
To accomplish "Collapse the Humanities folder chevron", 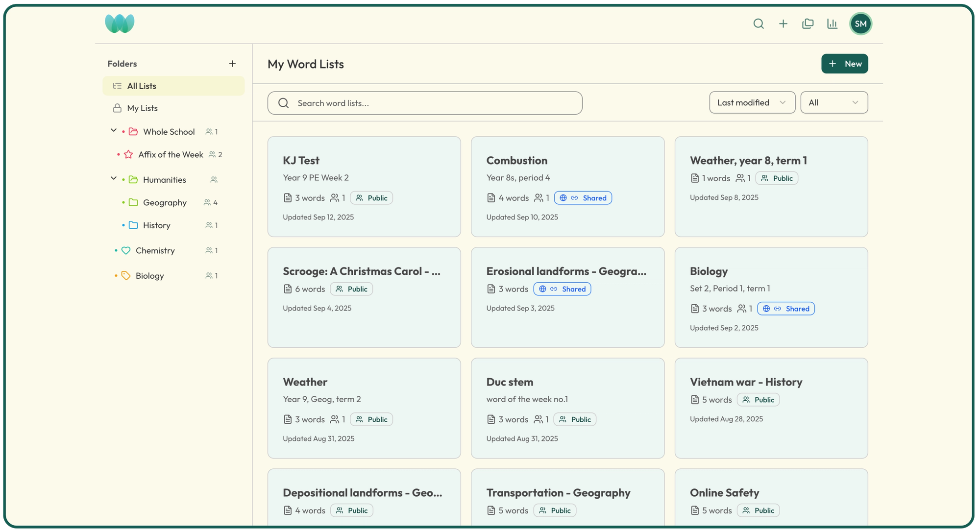I will click(x=113, y=178).
